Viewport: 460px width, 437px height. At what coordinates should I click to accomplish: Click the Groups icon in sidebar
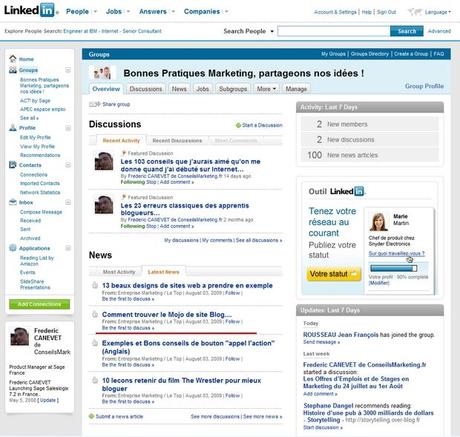point(13,70)
